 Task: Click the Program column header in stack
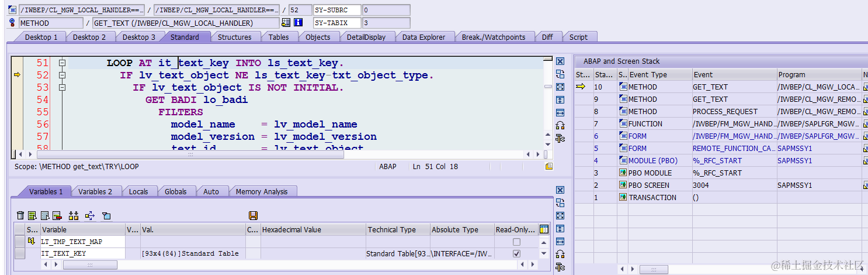click(x=818, y=74)
